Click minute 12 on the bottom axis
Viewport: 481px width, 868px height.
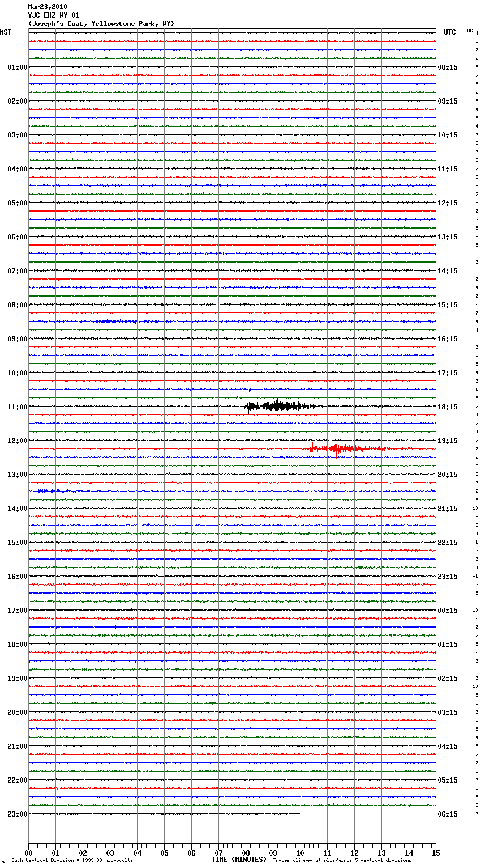pyautogui.click(x=354, y=853)
